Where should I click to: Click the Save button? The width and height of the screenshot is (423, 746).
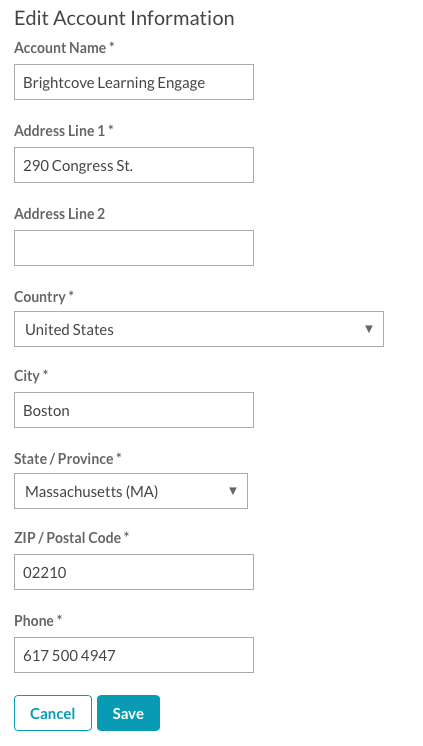(128, 713)
